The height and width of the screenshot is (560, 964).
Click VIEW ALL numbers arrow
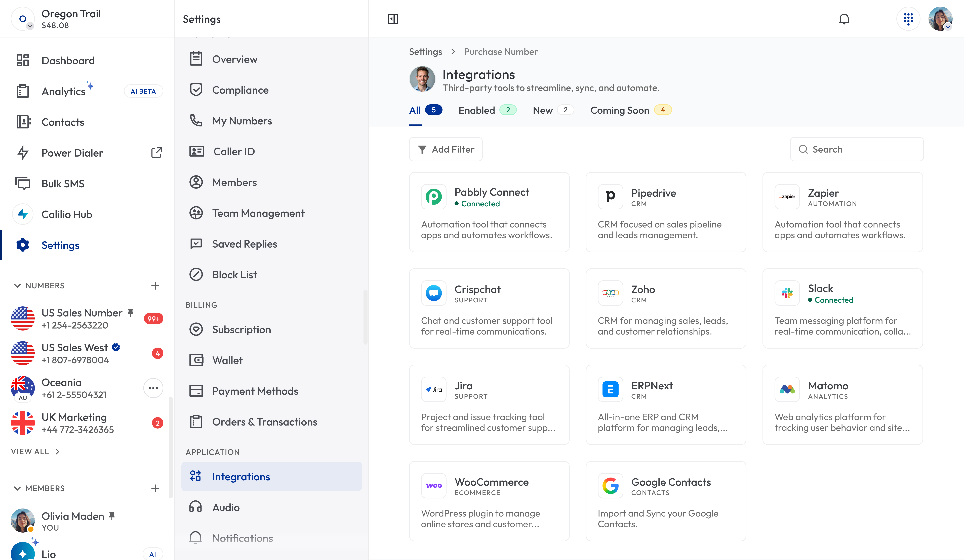pos(57,451)
